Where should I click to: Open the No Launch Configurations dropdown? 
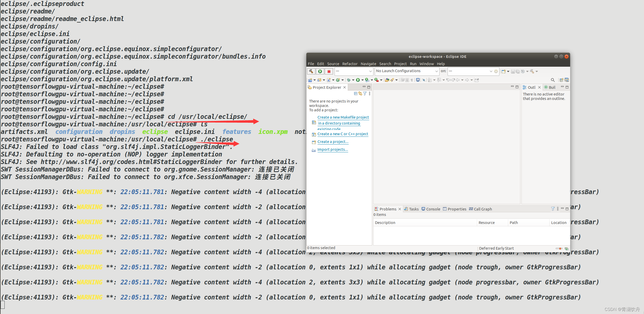(407, 71)
